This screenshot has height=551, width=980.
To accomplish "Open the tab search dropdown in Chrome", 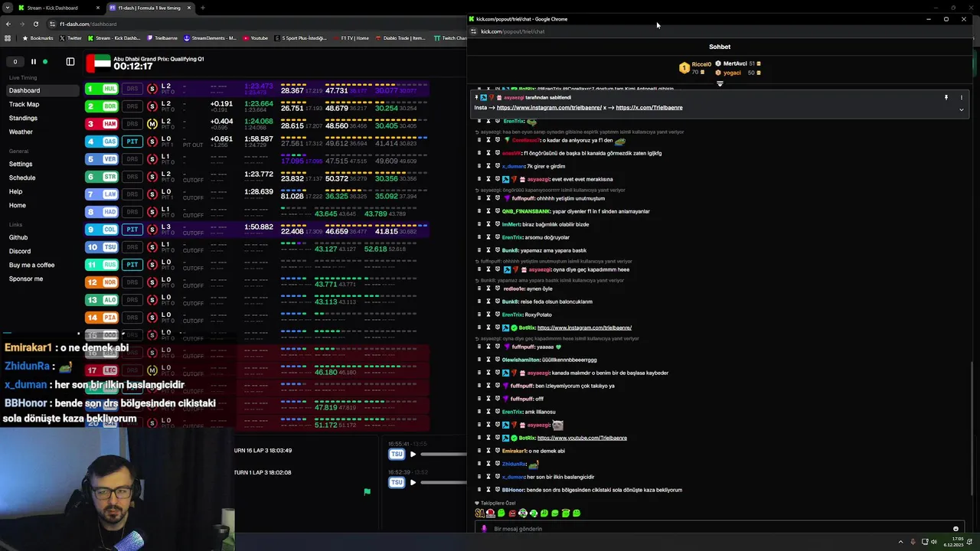I will click(7, 8).
